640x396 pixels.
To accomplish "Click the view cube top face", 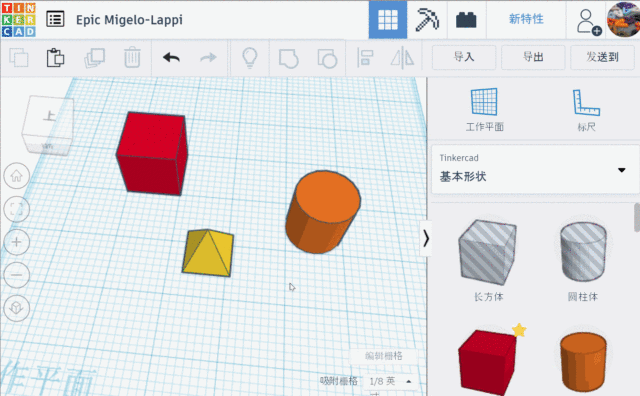I will 48,116.
